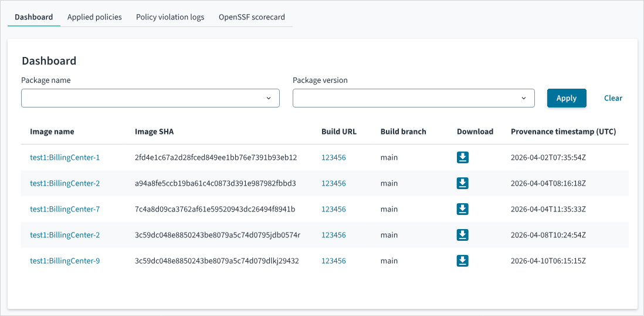Select SHA 2fd4e1c67a2d28fced849ee1bb76e7391b93eb12
The height and width of the screenshot is (316, 644).
tap(216, 157)
